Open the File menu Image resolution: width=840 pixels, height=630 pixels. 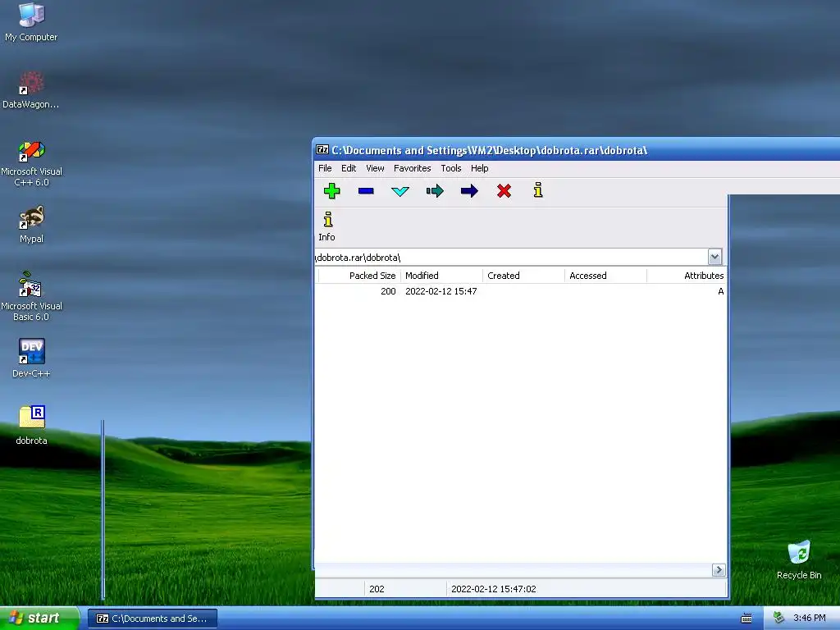pos(325,168)
